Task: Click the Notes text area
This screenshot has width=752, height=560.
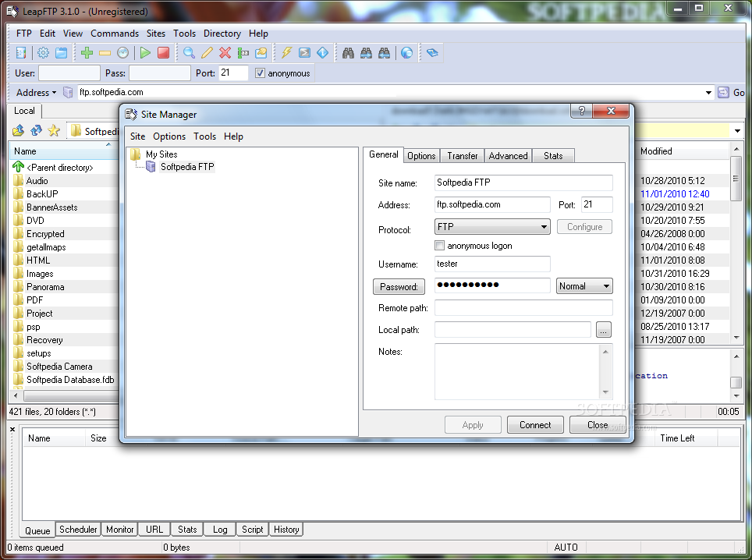Action: tap(518, 371)
